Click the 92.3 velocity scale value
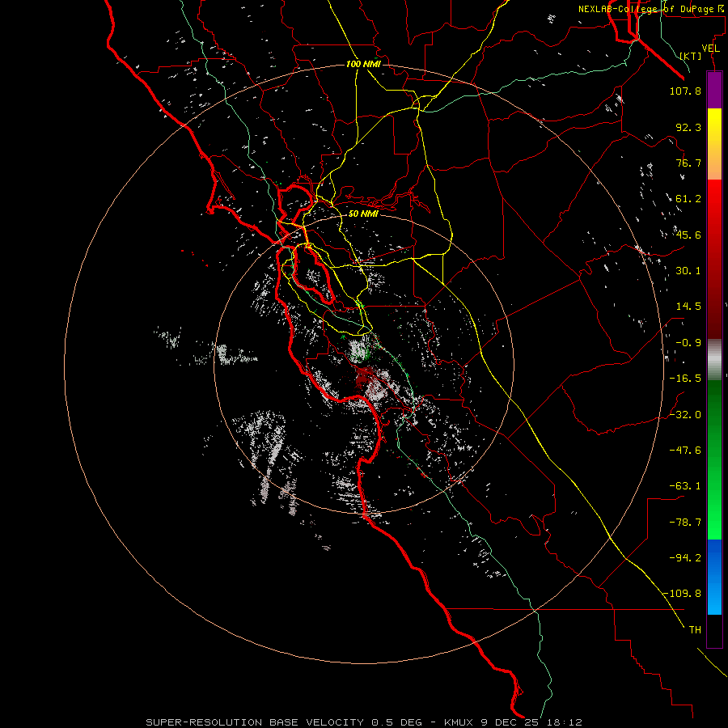The height and width of the screenshot is (728, 728). (x=688, y=127)
